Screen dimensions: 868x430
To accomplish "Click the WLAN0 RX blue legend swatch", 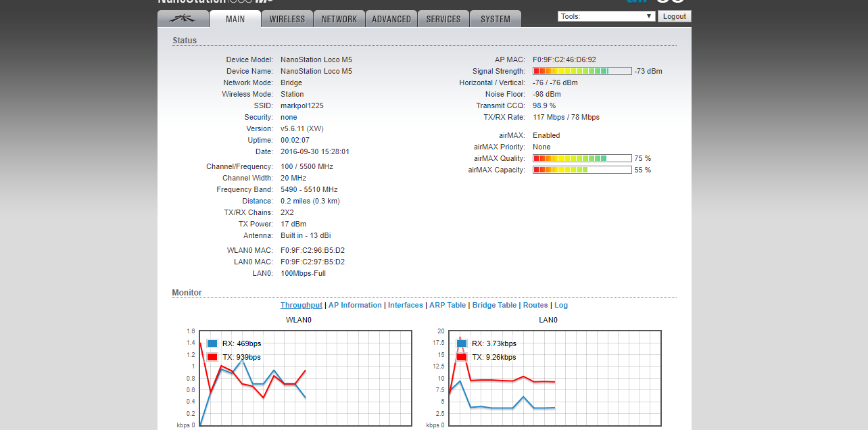I will [212, 343].
